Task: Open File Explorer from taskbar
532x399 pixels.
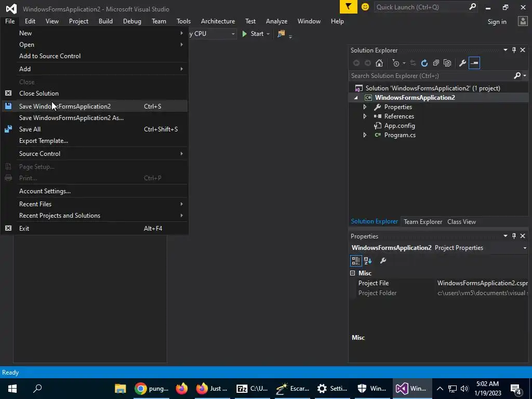Action: point(120,389)
